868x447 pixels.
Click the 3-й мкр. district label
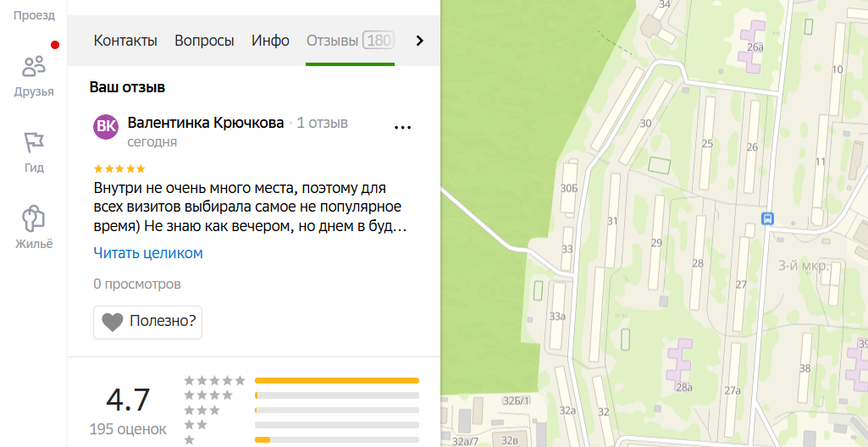point(804,266)
